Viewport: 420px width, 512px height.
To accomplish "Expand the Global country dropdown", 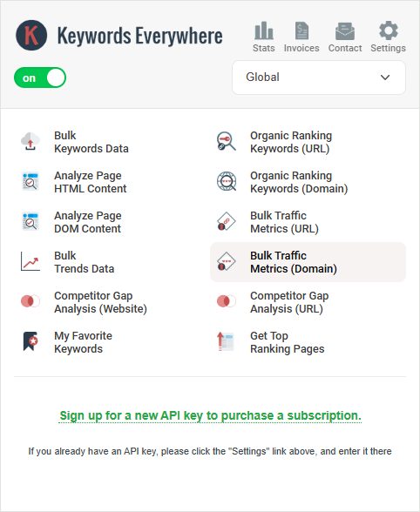I will (319, 77).
